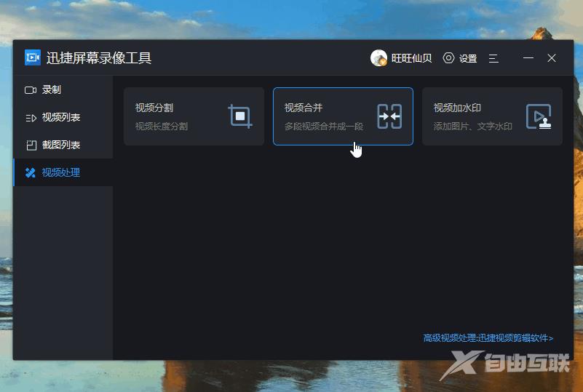
Task: Minimize the screen recorder window
Action: pyautogui.click(x=528, y=58)
